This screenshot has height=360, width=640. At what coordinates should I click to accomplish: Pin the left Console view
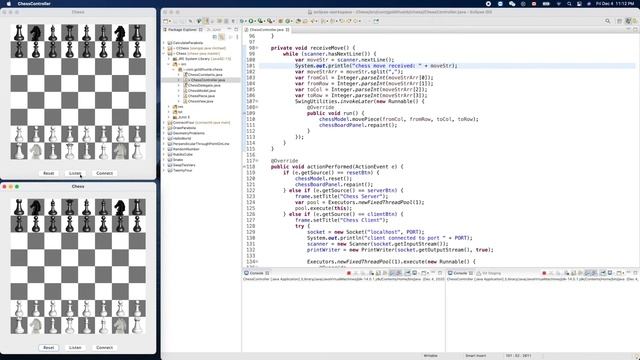[407, 273]
